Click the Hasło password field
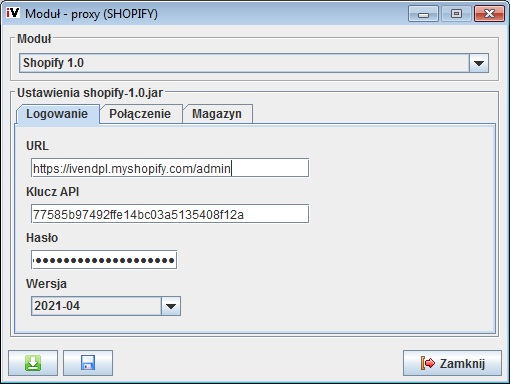This screenshot has height=384, width=510. (x=104, y=260)
